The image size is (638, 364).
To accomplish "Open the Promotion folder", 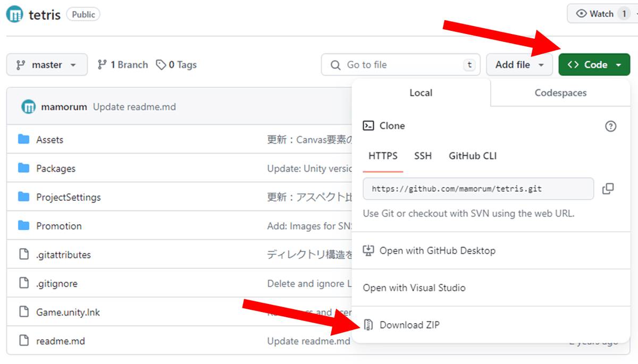I will [59, 226].
